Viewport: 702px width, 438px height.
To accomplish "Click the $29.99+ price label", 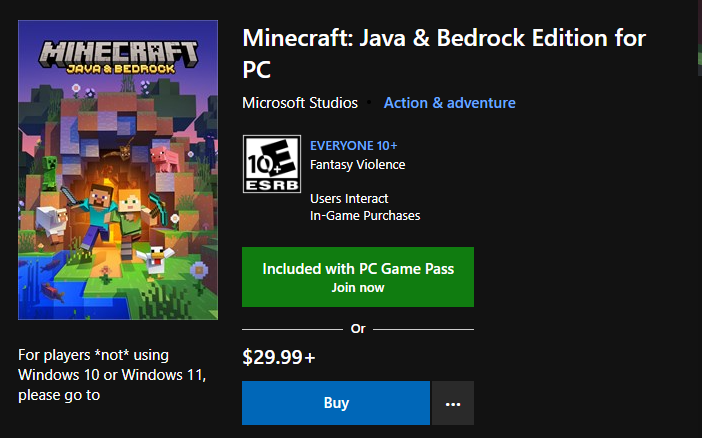I will 279,355.
